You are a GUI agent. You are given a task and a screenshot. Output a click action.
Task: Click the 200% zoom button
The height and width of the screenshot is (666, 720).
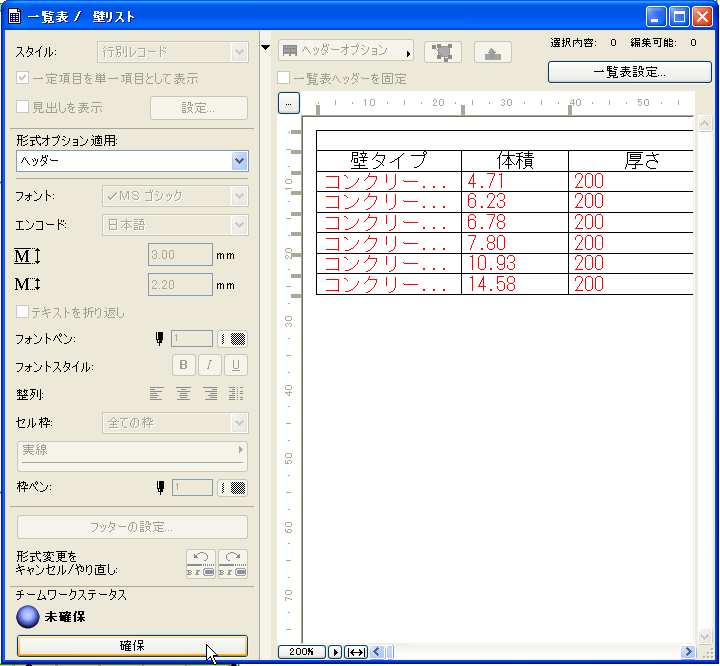point(302,652)
